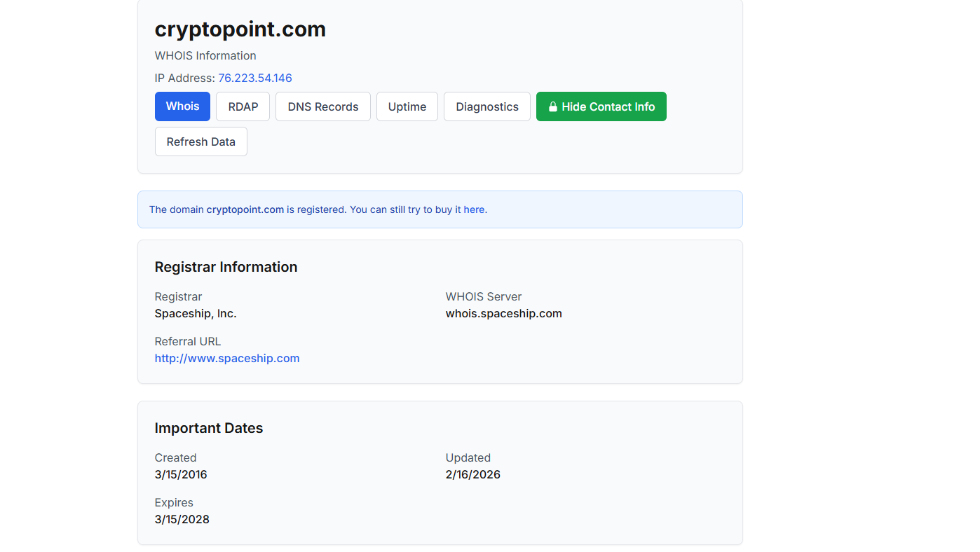Click the 'here' link to buy the domain
980x552 pixels.
tap(474, 209)
